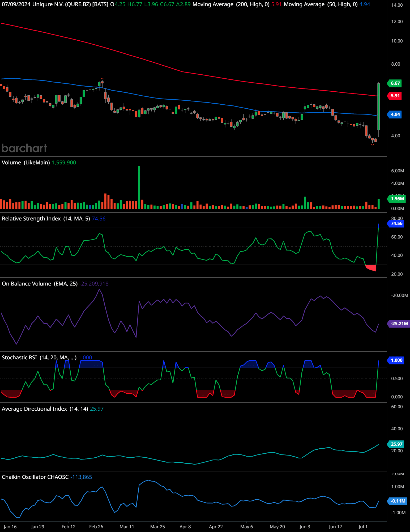Image resolution: width=410 pixels, height=532 pixels.
Task: Click the May 6 date axis label
Action: click(246, 527)
